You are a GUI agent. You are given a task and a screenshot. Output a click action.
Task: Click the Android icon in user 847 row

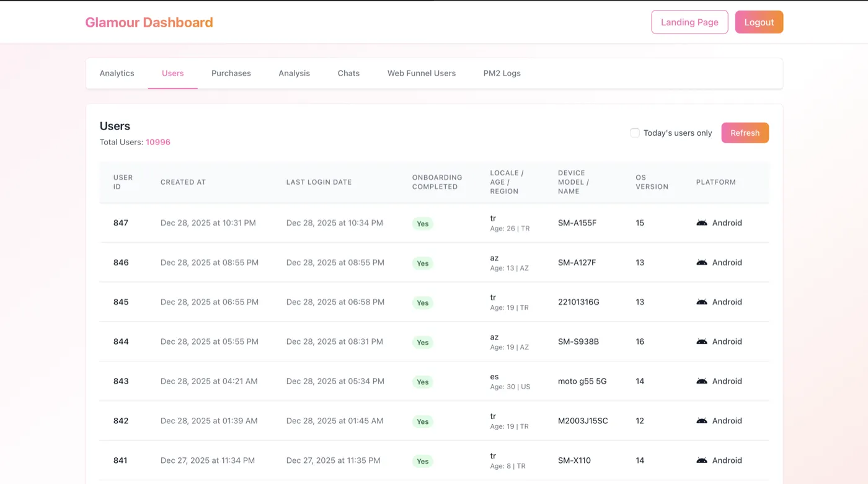pyautogui.click(x=702, y=223)
